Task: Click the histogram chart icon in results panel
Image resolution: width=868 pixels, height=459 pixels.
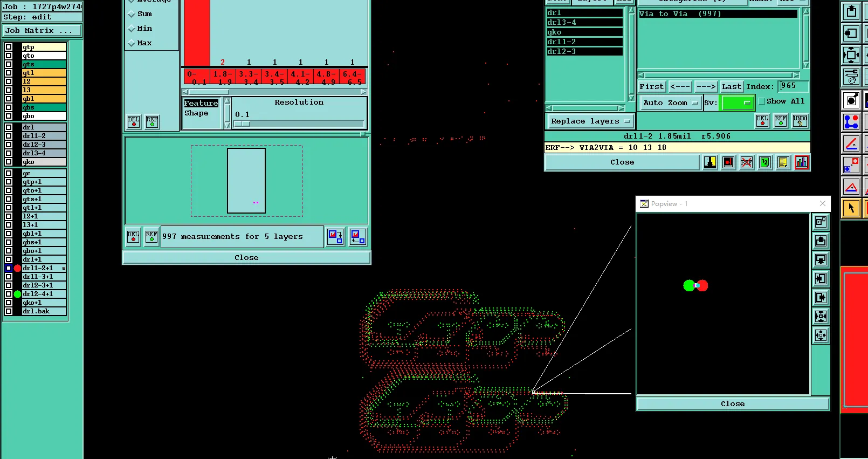Action: click(802, 162)
